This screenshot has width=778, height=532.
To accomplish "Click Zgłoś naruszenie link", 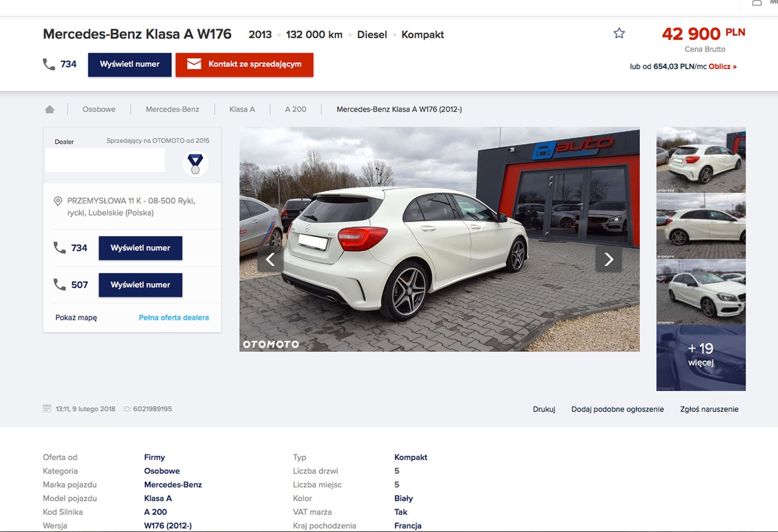I will [709, 409].
